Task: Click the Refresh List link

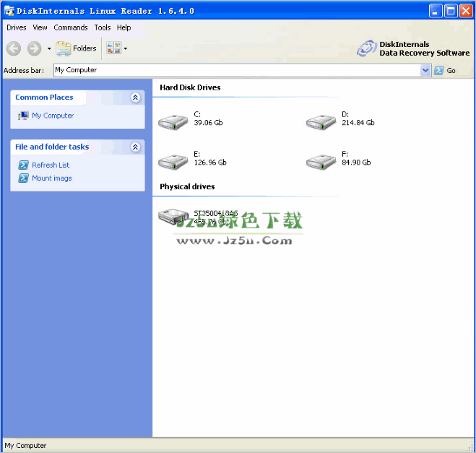Action: (51, 165)
